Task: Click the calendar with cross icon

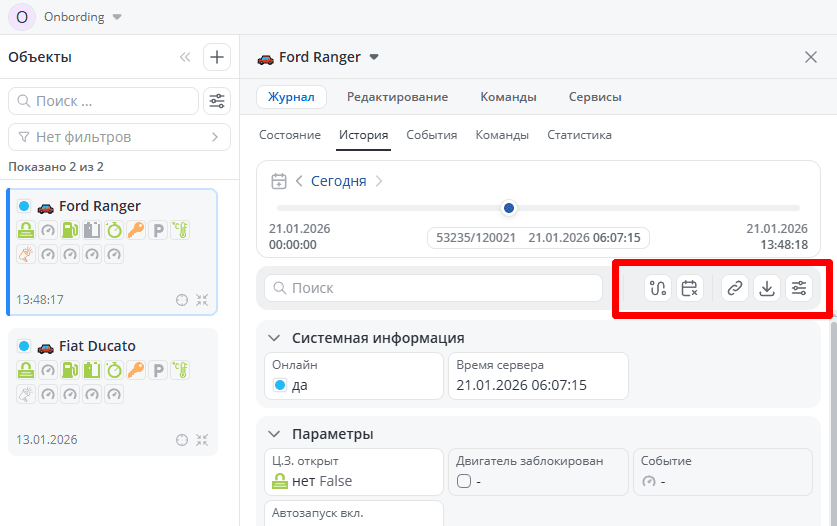Action: 689,288
